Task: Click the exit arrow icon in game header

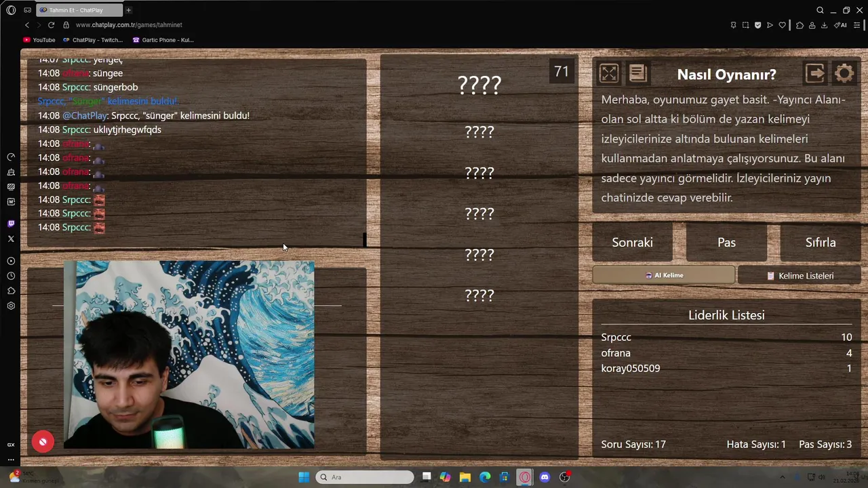Action: (x=815, y=73)
